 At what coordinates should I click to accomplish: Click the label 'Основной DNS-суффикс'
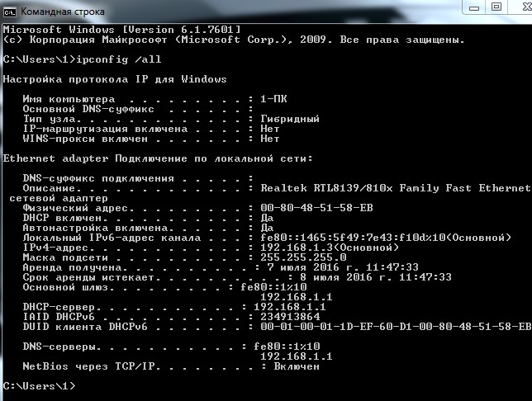coord(88,109)
